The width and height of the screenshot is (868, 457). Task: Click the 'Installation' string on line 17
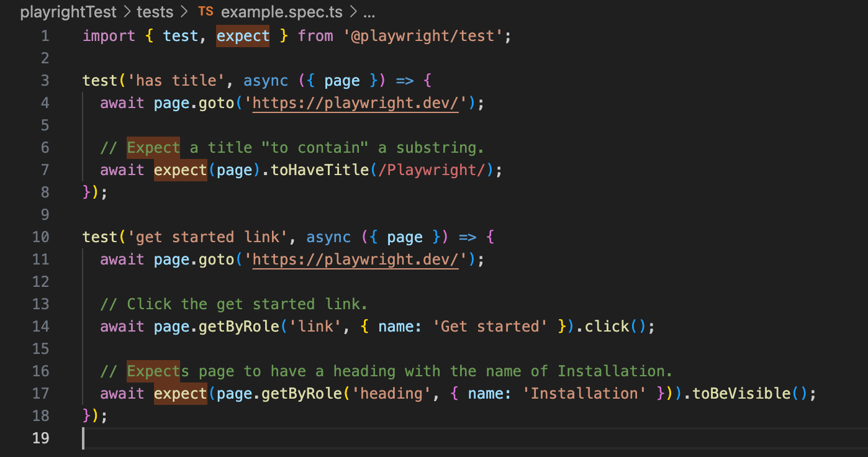point(584,393)
